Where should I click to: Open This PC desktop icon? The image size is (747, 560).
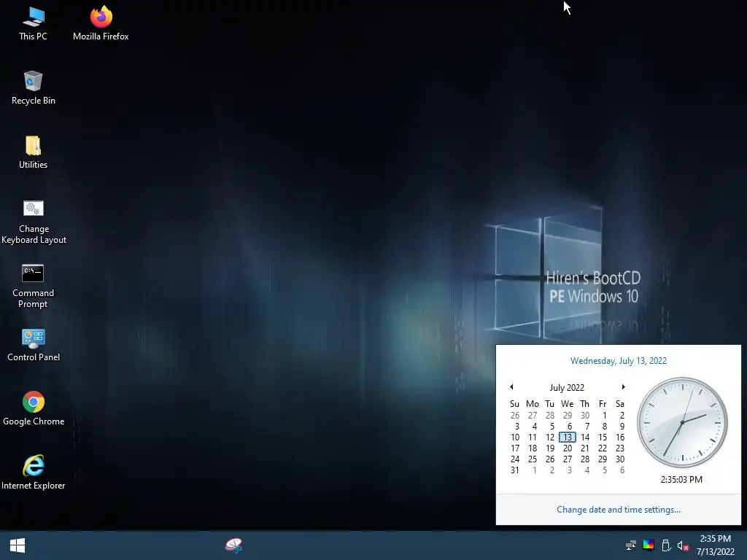coord(34,23)
